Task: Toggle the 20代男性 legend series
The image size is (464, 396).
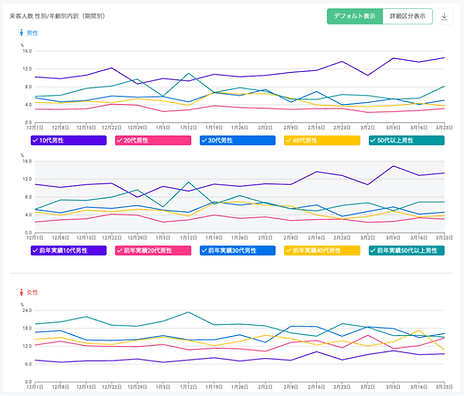Action: pos(153,140)
